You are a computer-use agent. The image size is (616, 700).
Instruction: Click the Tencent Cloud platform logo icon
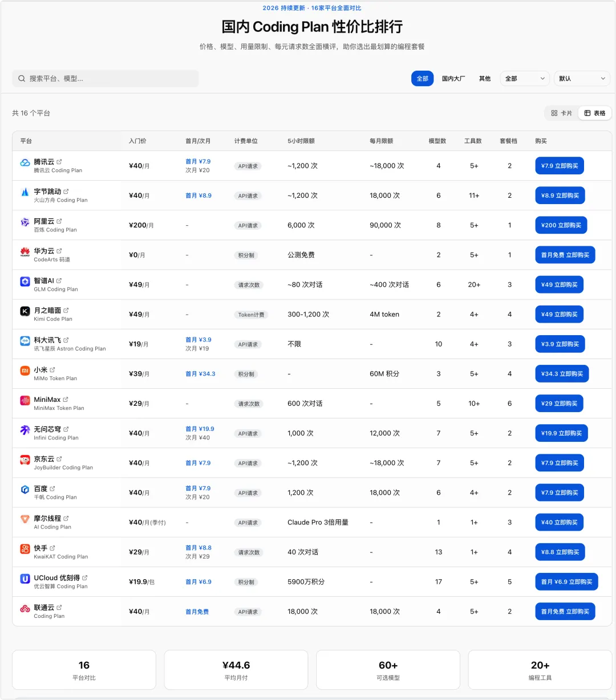[25, 162]
